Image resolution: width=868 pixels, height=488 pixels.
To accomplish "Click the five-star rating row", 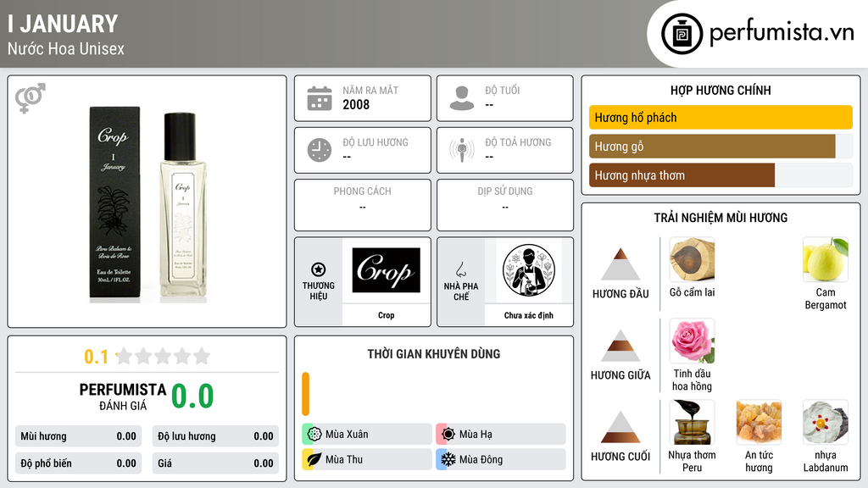I will (x=164, y=356).
